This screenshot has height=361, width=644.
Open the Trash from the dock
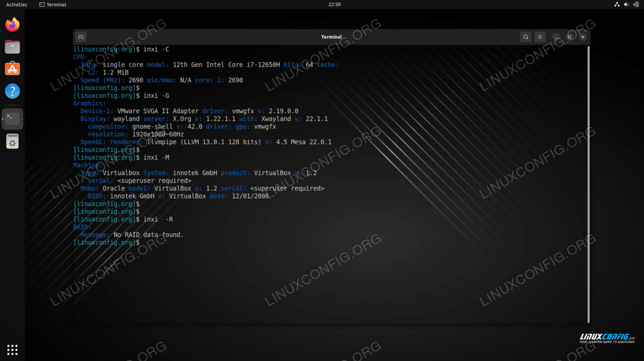pos(12,141)
